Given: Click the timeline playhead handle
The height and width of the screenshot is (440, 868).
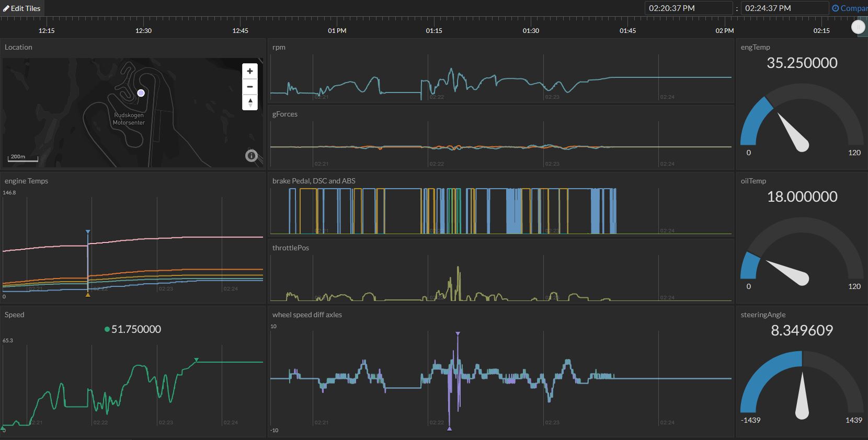Looking at the screenshot, I should (858, 27).
